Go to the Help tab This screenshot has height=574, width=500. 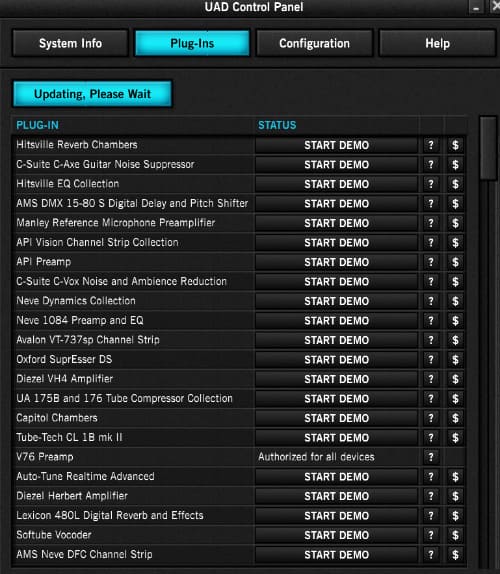coord(437,43)
